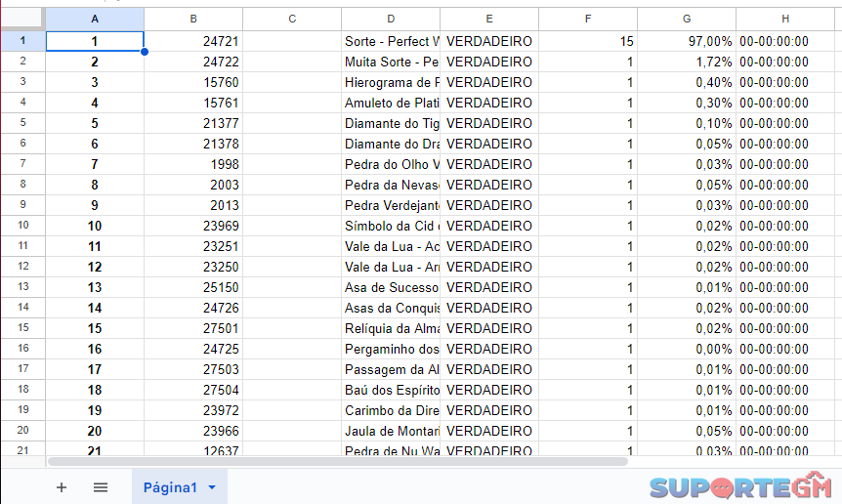842x504 pixels.
Task: Select cell containing 97,00%
Action: [x=687, y=41]
